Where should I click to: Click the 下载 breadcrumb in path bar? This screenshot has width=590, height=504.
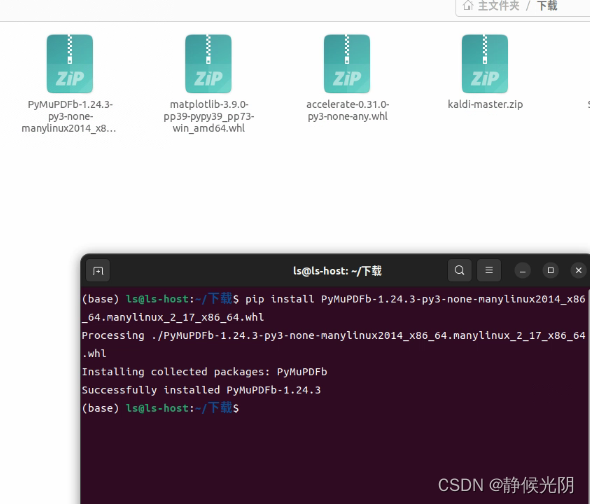point(547,6)
